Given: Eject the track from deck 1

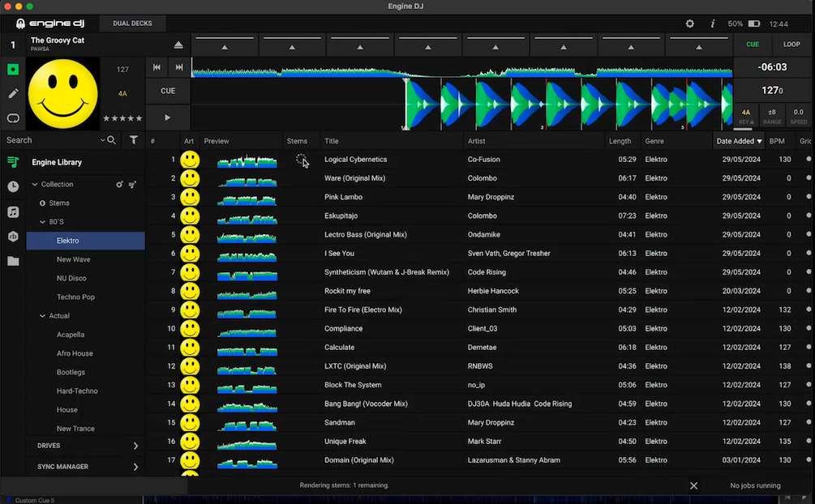Looking at the screenshot, I should [178, 45].
